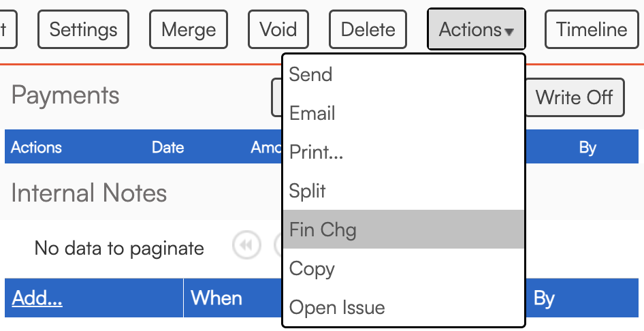Image resolution: width=644 pixels, height=331 pixels.
Task: Choose Open Issue menu entry
Action: 337,307
